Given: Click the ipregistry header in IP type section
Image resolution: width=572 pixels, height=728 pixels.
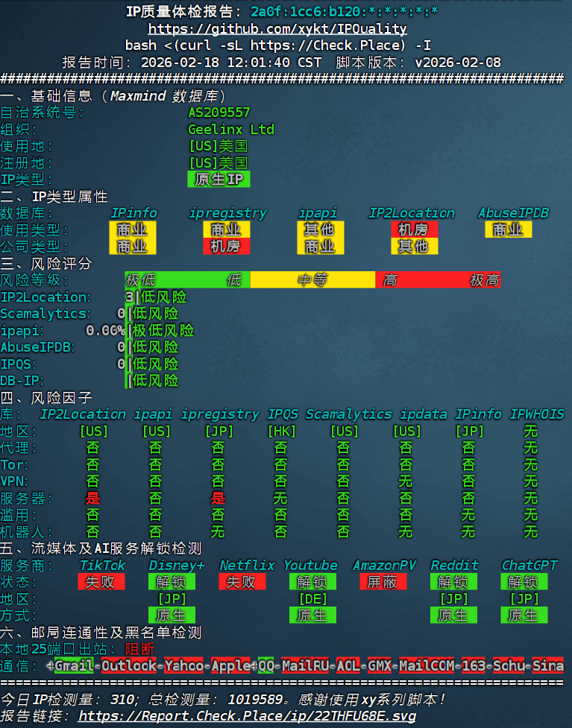Looking at the screenshot, I should tap(227, 213).
